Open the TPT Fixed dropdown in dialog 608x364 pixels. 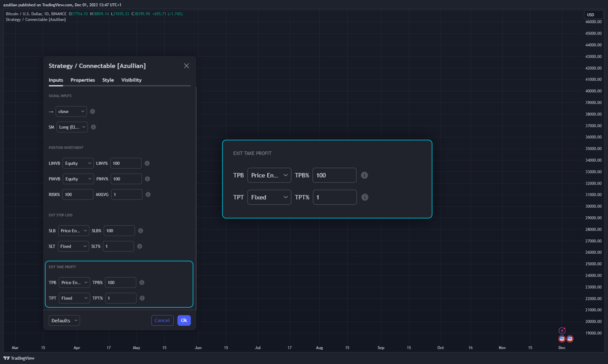(x=74, y=298)
